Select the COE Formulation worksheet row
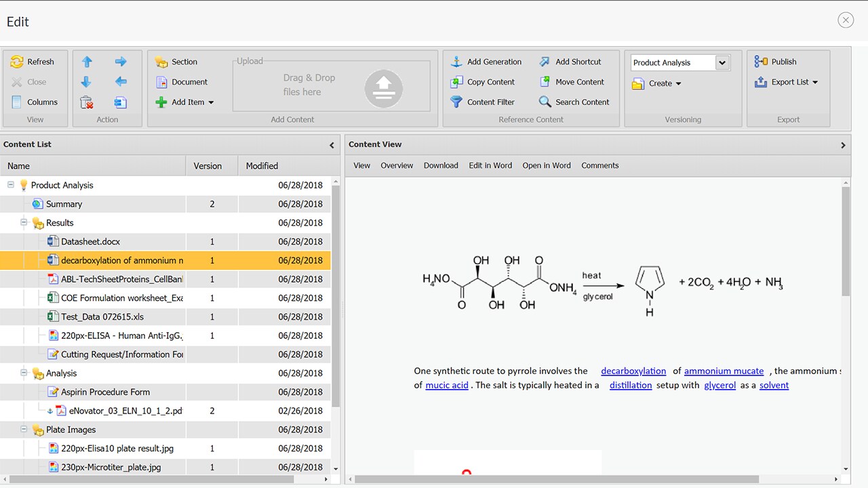The width and height of the screenshot is (868, 488). tap(165, 298)
